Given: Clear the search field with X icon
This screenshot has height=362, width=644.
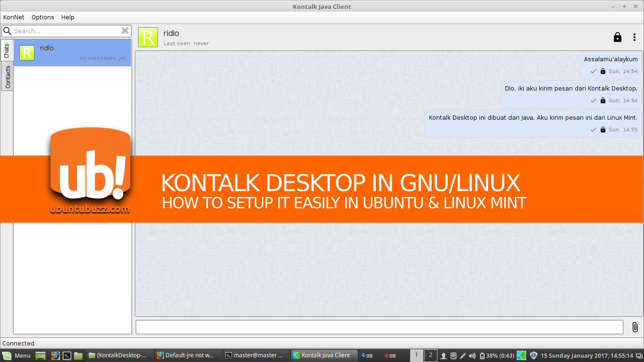Looking at the screenshot, I should tap(125, 31).
